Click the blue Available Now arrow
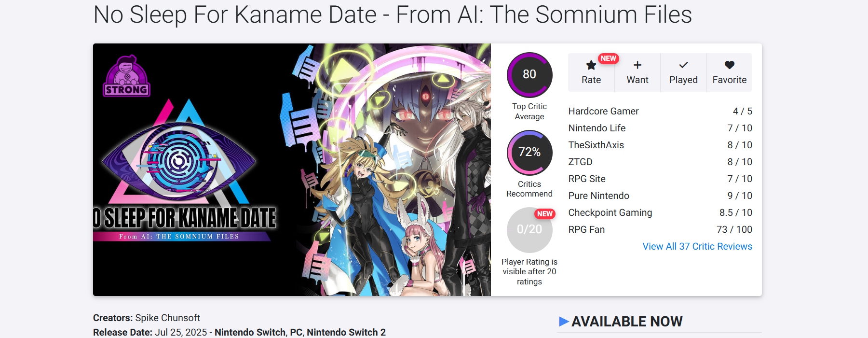Screen dimensions: 868x338 click(564, 322)
